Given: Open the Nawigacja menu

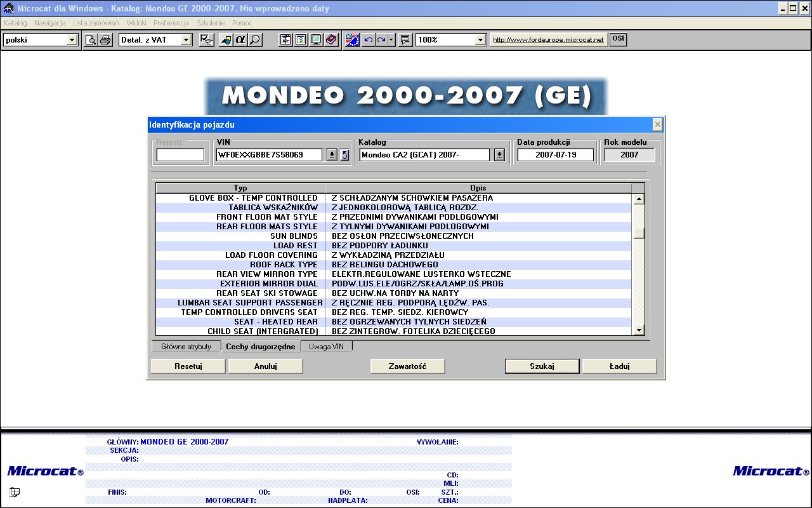Looking at the screenshot, I should pyautogui.click(x=50, y=23).
